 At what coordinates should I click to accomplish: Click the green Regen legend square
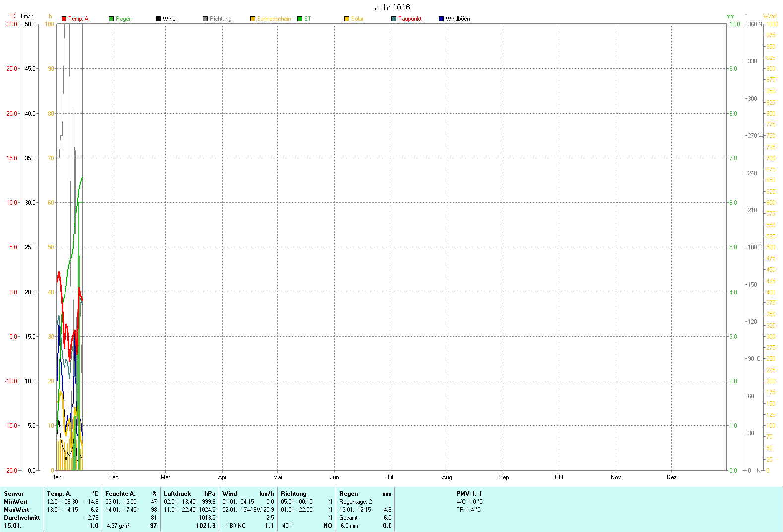point(111,19)
